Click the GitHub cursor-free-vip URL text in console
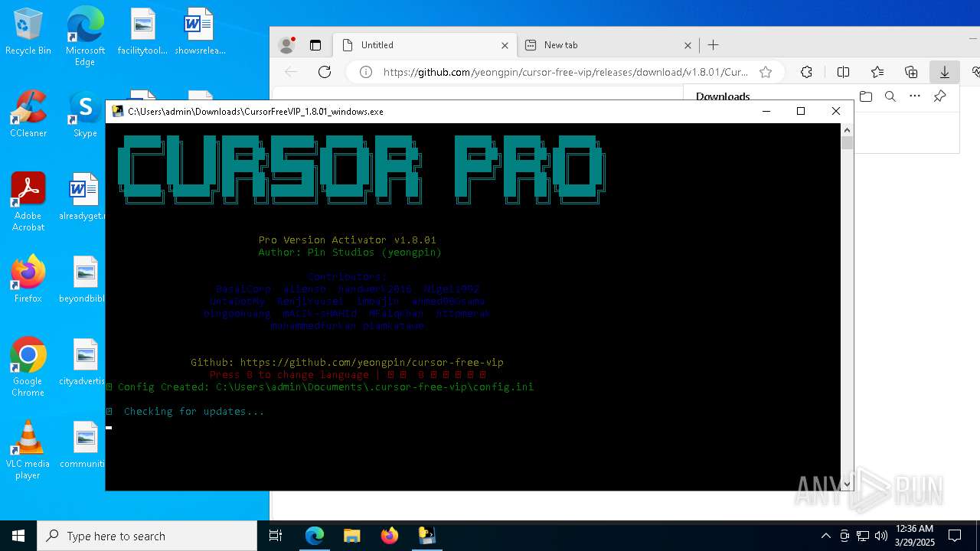Viewport: 980px width, 551px height. pyautogui.click(x=371, y=363)
